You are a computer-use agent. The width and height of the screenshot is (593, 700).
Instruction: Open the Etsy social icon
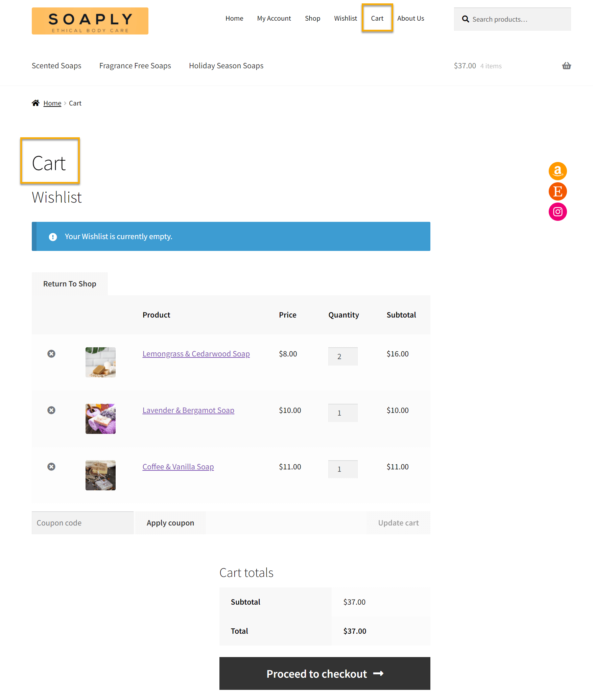point(558,191)
